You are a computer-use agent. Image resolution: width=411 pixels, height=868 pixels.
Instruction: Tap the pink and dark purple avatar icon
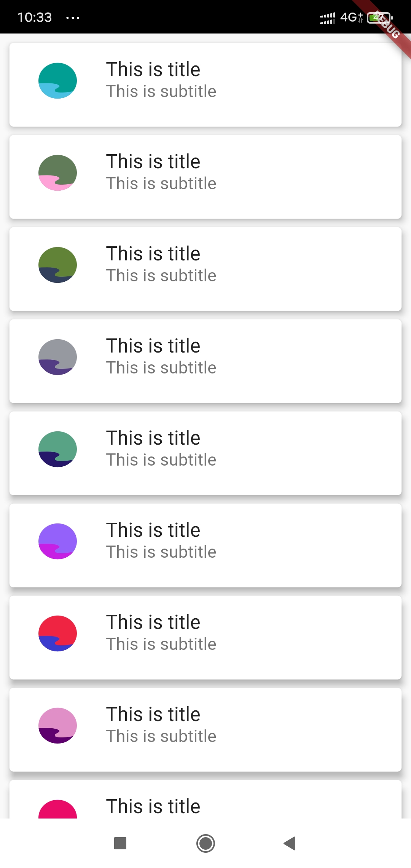[57, 726]
